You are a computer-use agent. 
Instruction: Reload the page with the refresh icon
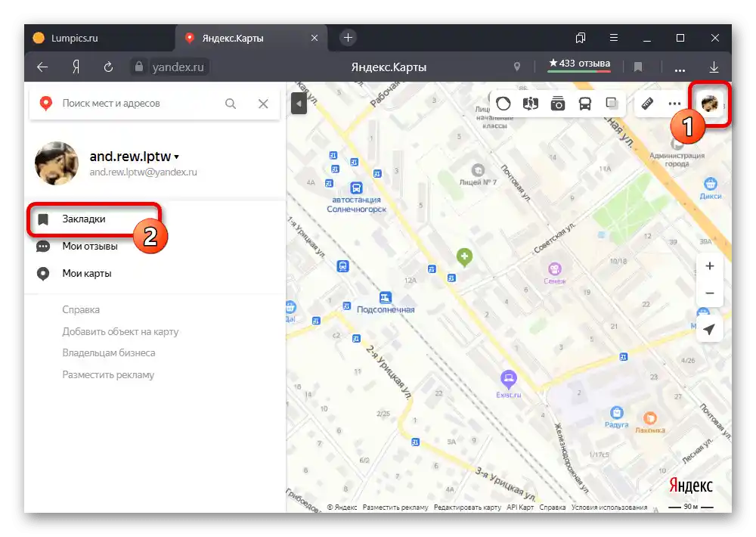[x=108, y=67]
